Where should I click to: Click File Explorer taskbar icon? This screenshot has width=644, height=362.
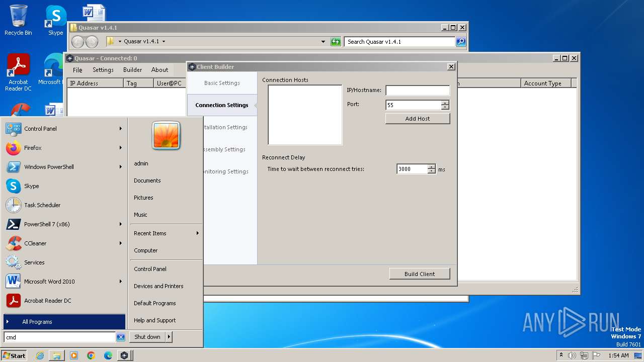57,355
